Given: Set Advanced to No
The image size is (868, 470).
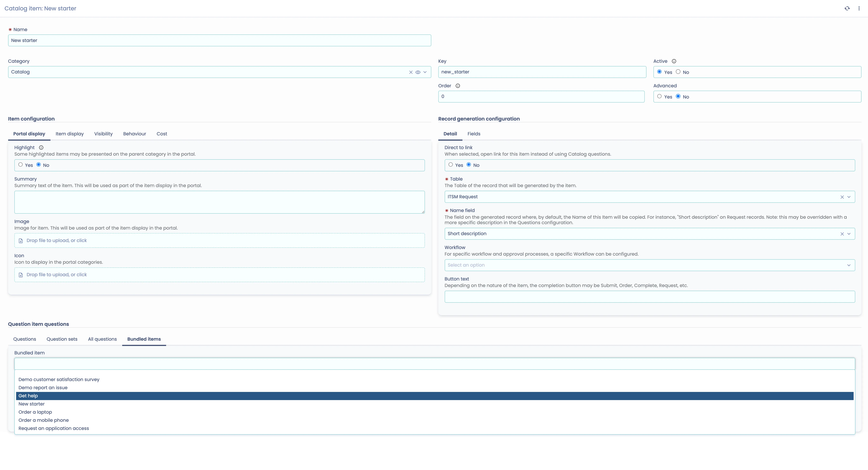Looking at the screenshot, I should 678,96.
